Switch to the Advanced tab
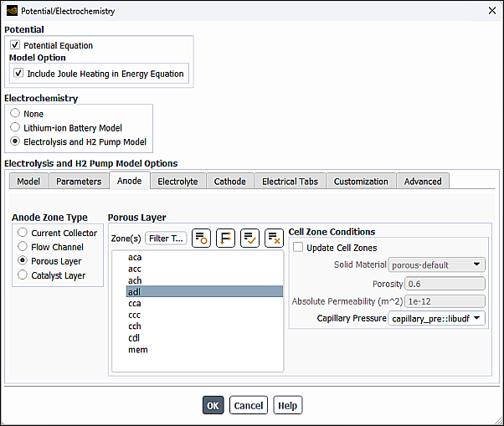The image size is (504, 426). tap(423, 182)
